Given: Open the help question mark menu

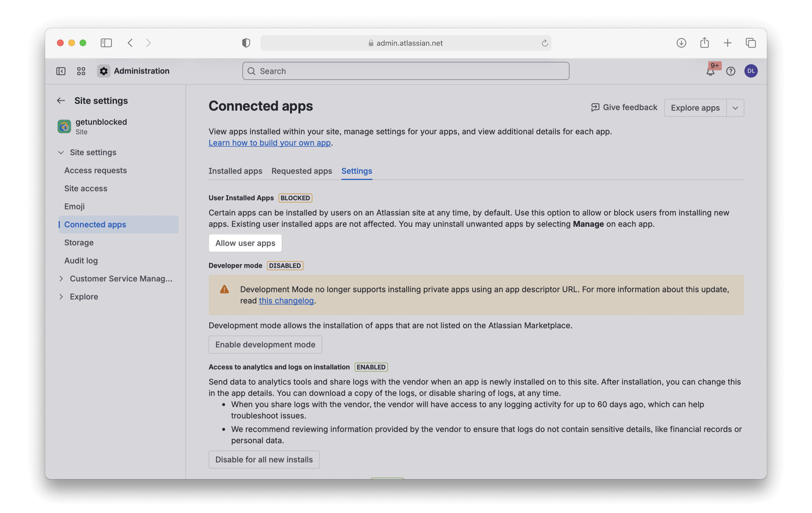Looking at the screenshot, I should [x=731, y=71].
